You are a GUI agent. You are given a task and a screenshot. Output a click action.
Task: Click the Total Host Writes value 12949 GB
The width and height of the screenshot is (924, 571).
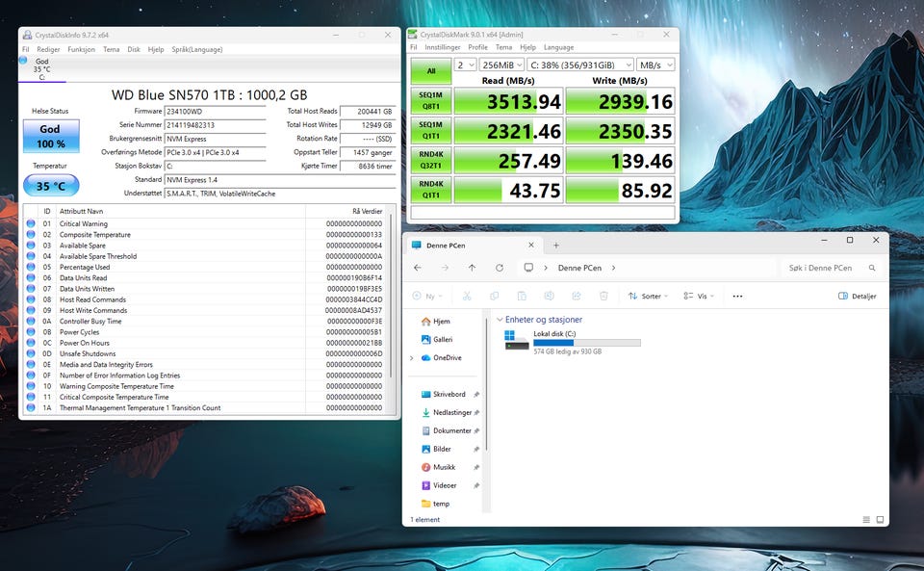[x=368, y=125]
